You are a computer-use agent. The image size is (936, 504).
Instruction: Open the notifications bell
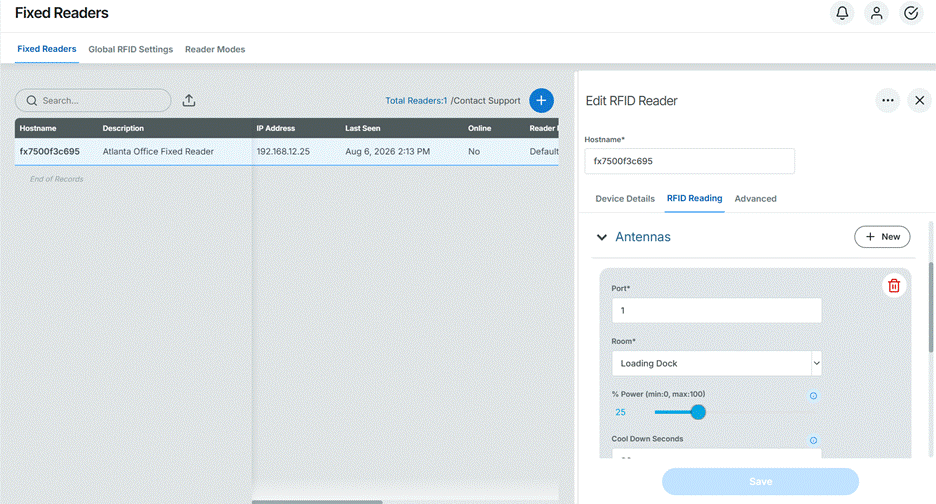[x=842, y=13]
